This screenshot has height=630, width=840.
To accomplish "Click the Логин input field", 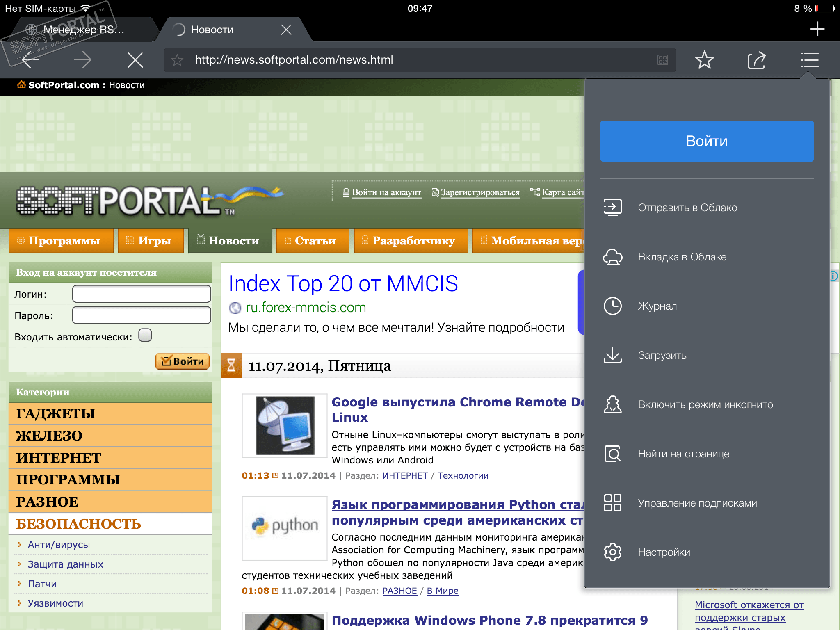I will [142, 294].
